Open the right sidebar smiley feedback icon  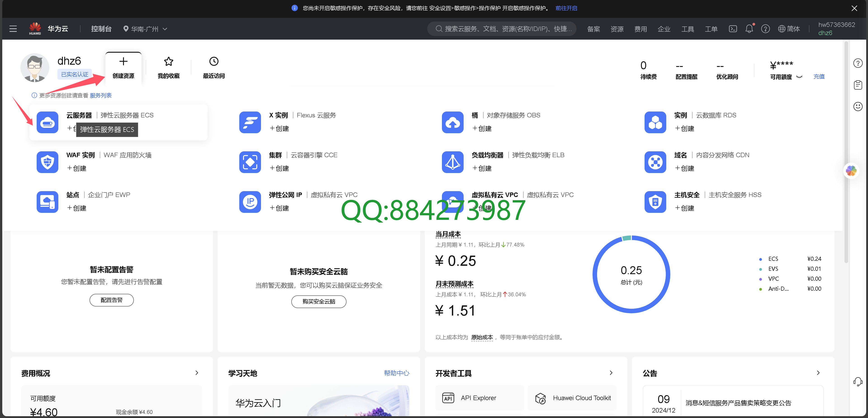[858, 107]
